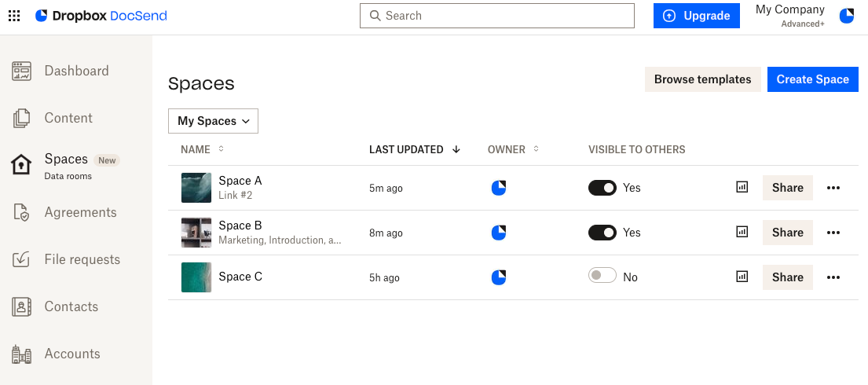Enable the visibility toggle for Space C
The width and height of the screenshot is (868, 385).
coord(602,277)
